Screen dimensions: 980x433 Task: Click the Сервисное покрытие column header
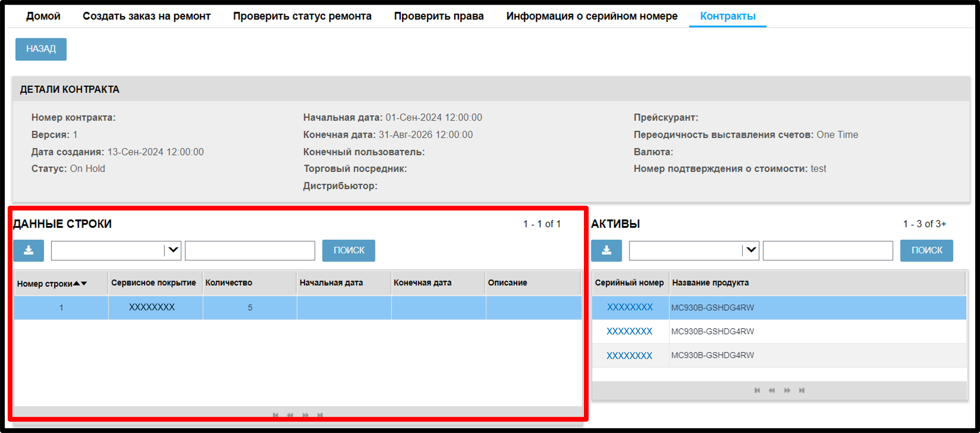tap(155, 283)
